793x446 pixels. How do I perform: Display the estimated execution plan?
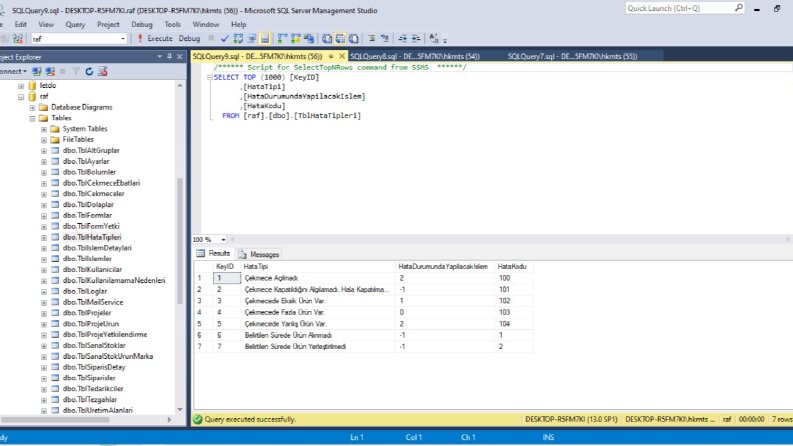click(238, 38)
